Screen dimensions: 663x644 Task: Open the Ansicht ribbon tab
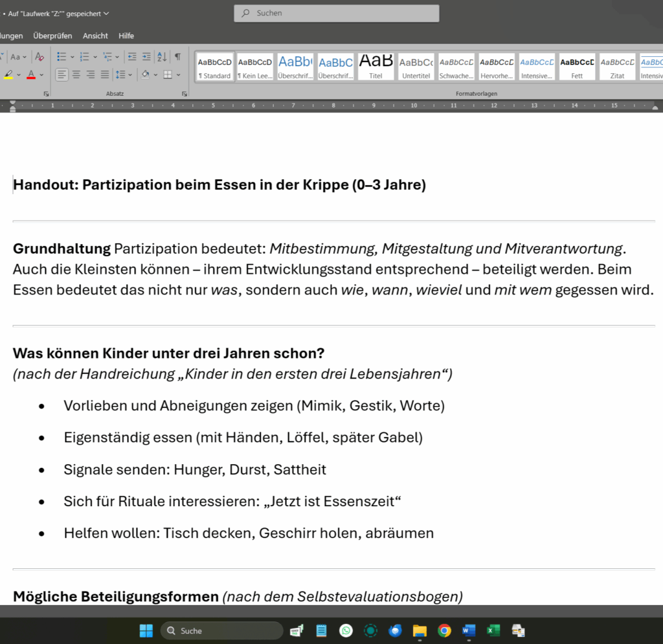point(95,36)
